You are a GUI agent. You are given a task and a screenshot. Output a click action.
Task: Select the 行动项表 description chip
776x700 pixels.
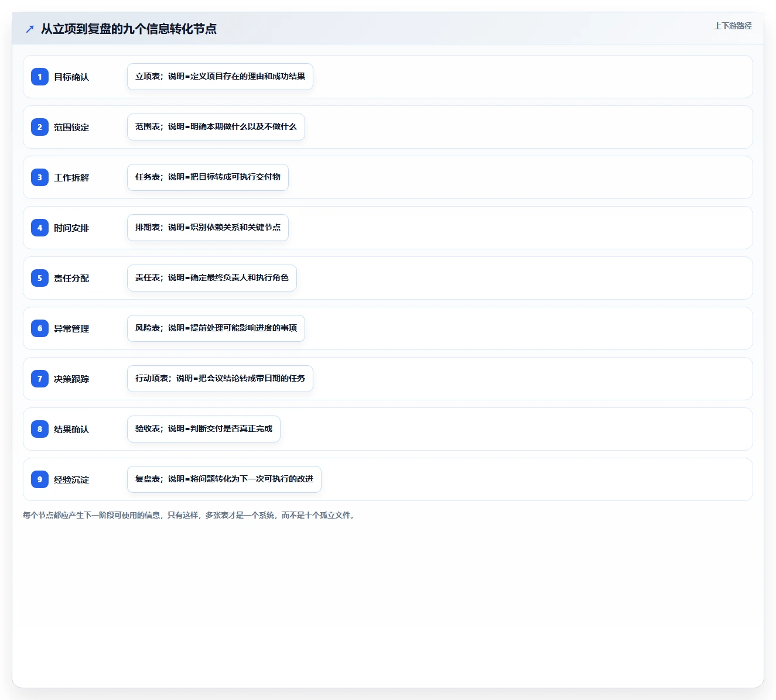pos(220,379)
